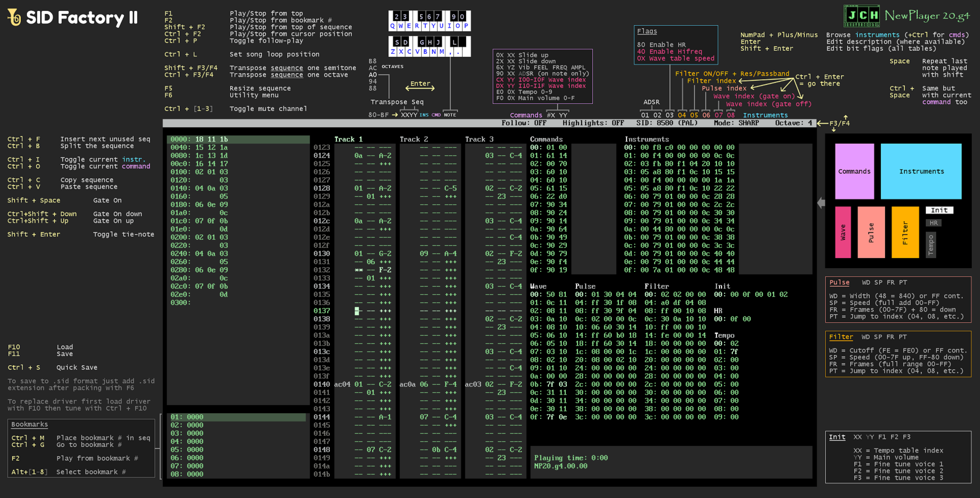Image resolution: width=980 pixels, height=498 pixels.
Task: Click the Playing time: 0:00 readout
Action: click(x=571, y=458)
